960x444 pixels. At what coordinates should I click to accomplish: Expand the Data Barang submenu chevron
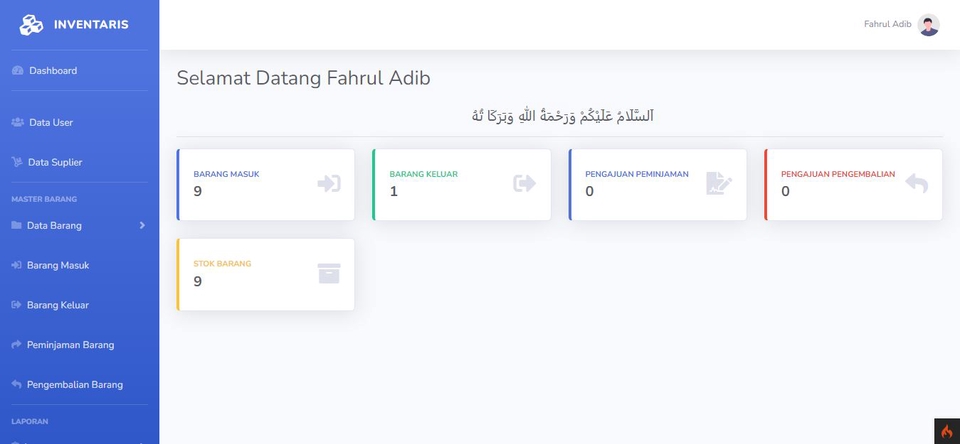click(x=142, y=225)
